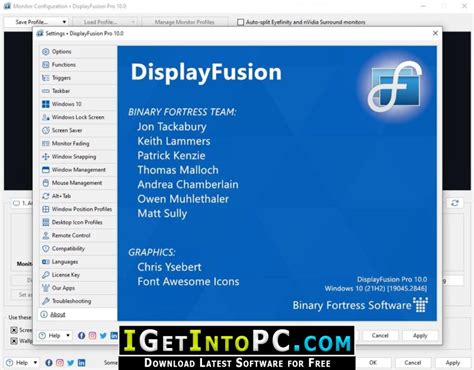
Task: Open Facebook link in Settings dialog
Action: [81, 336]
